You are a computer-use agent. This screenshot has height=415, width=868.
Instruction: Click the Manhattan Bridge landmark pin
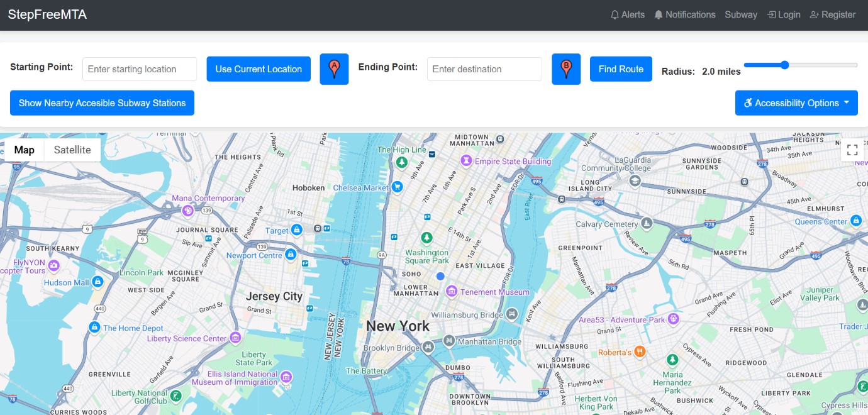tap(448, 341)
